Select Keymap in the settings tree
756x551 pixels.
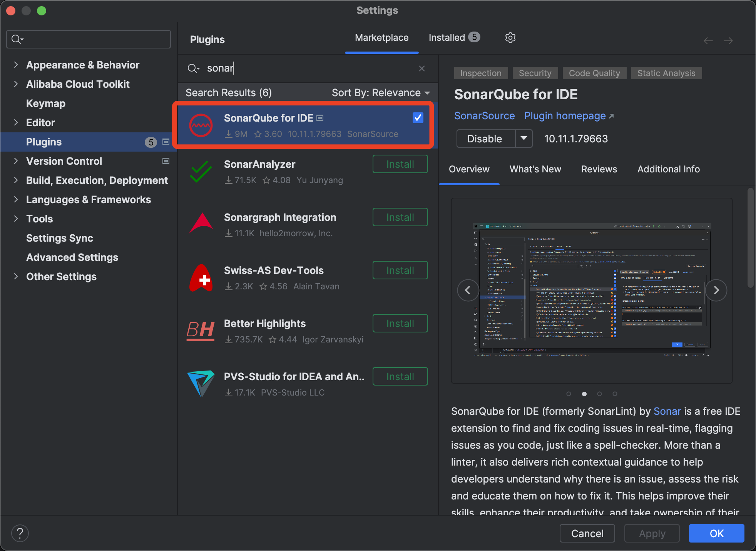coord(46,103)
